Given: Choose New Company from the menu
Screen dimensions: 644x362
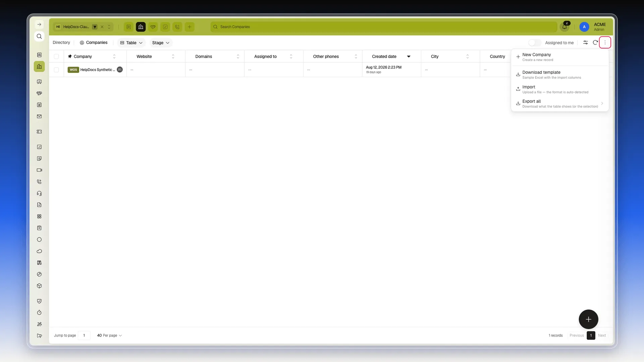Looking at the screenshot, I should point(559,57).
